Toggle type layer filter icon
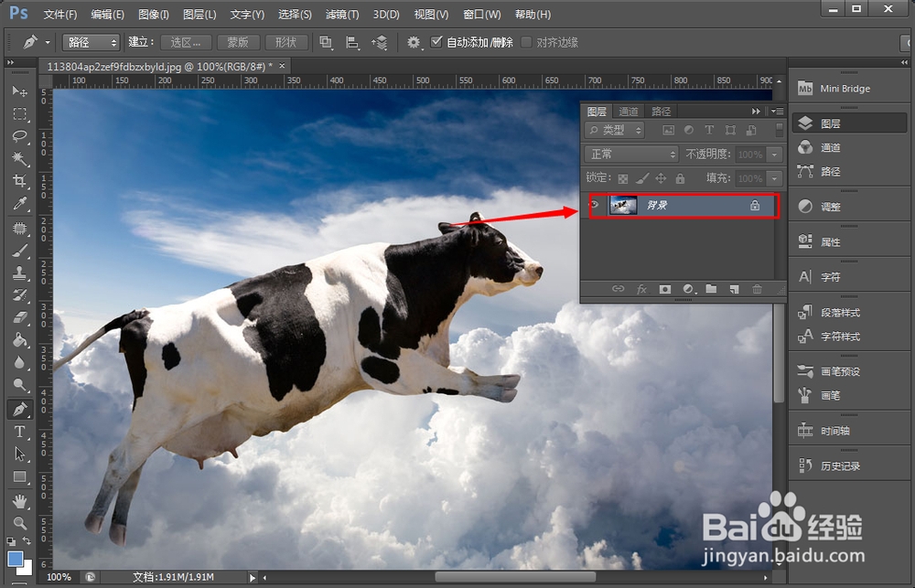The height and width of the screenshot is (588, 915). (709, 130)
